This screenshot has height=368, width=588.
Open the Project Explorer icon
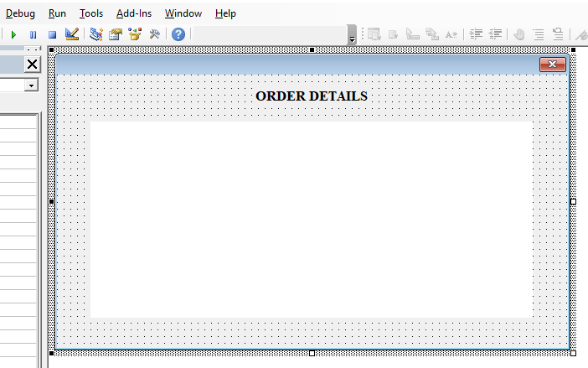tap(96, 34)
